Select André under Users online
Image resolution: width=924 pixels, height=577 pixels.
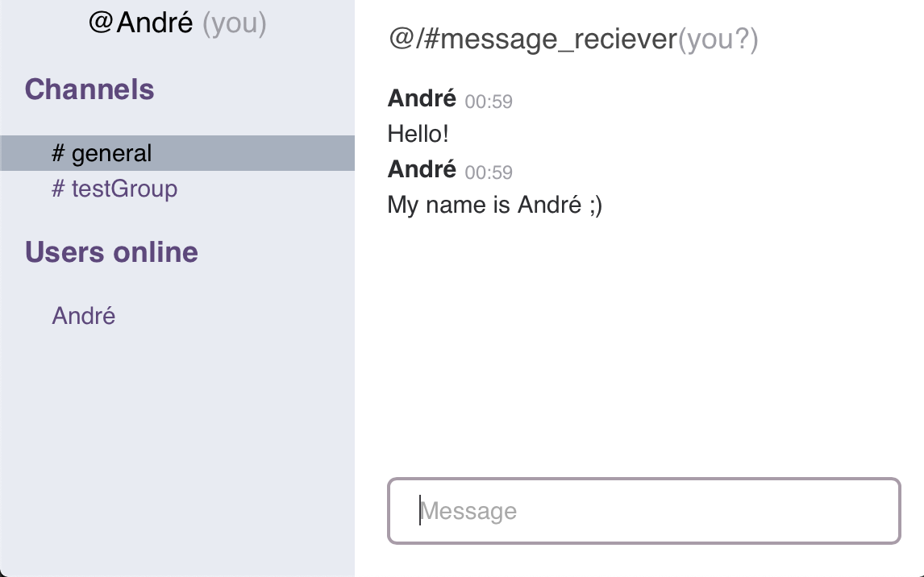click(84, 316)
